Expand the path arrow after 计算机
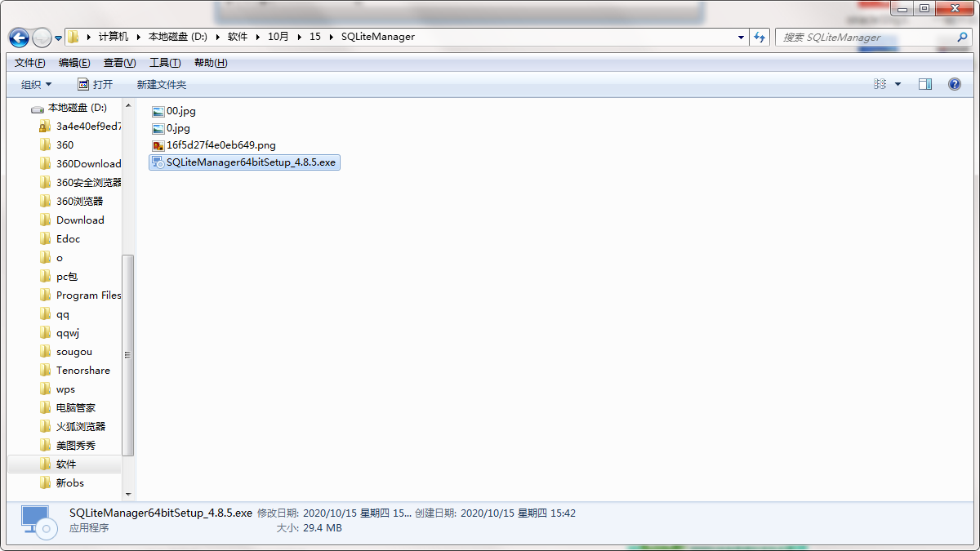 139,37
